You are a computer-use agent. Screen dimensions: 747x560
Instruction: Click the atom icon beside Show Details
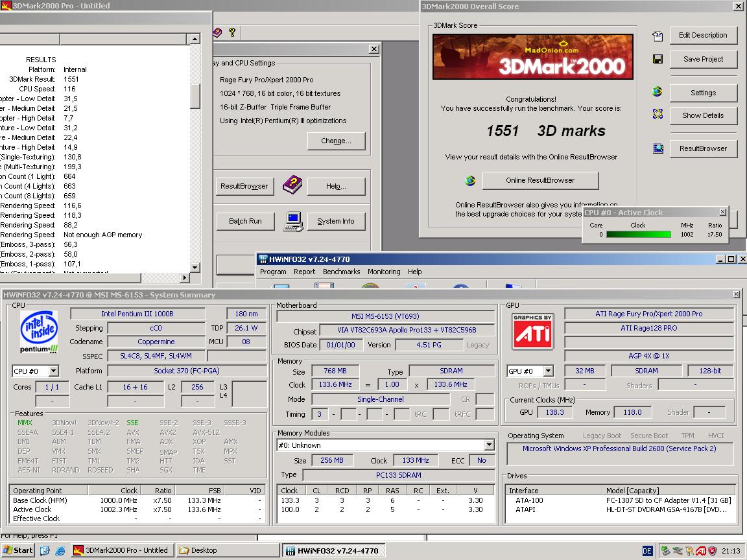coord(658,114)
